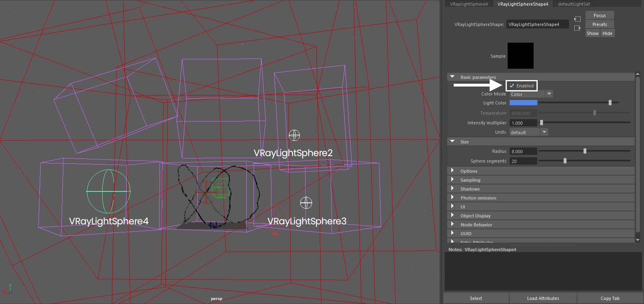Viewport: 644px width, 304px height.
Task: Click the Intensity multiplier value field
Action: click(x=523, y=123)
